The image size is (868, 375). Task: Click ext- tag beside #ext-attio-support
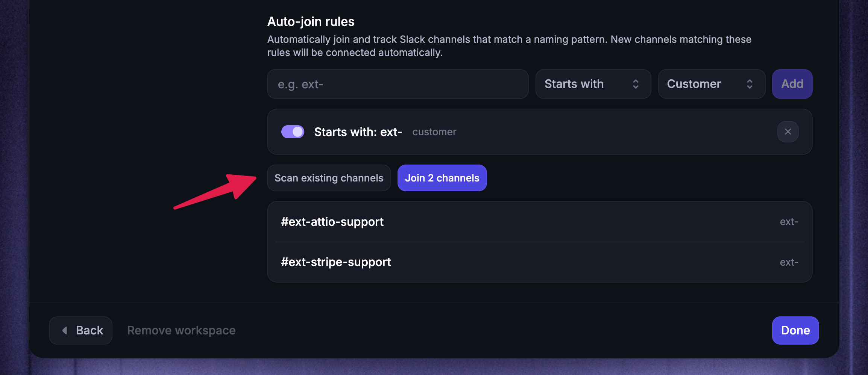[x=789, y=222]
